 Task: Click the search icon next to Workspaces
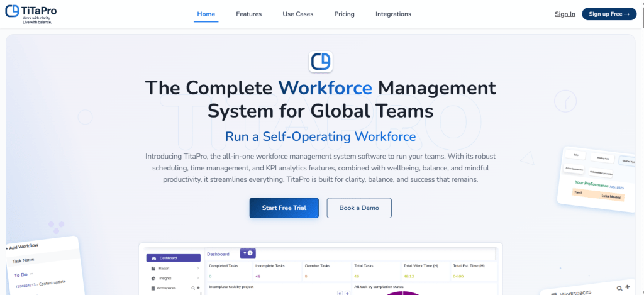click(x=192, y=288)
